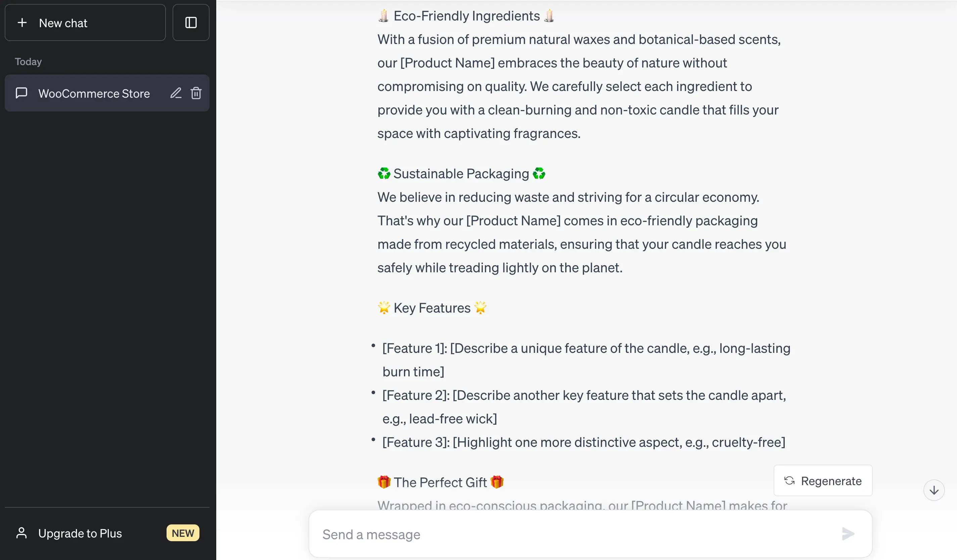Toggle the sidebar panel visibility

coord(191,23)
